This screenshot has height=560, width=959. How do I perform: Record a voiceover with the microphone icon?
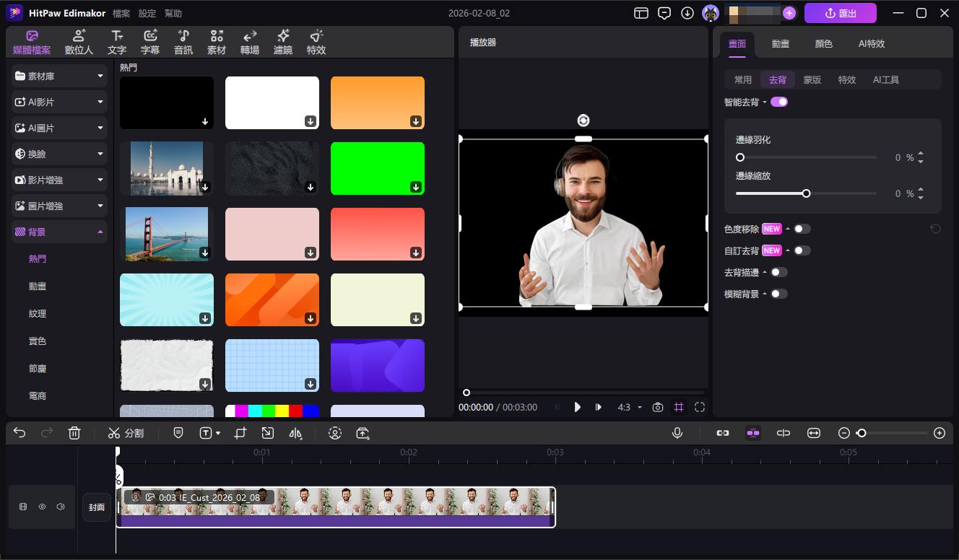click(x=677, y=432)
